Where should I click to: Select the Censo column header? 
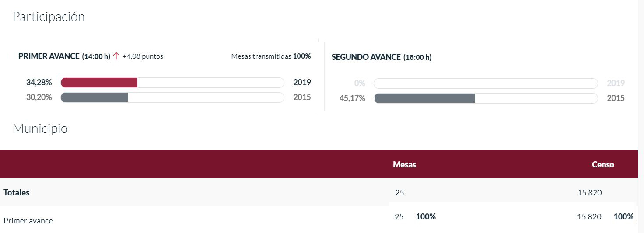[x=603, y=165]
